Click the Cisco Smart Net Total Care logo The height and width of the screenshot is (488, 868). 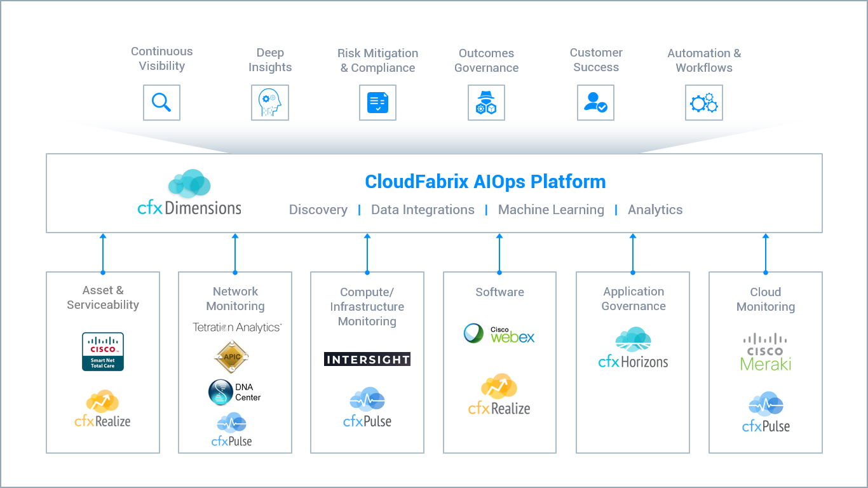(x=103, y=351)
